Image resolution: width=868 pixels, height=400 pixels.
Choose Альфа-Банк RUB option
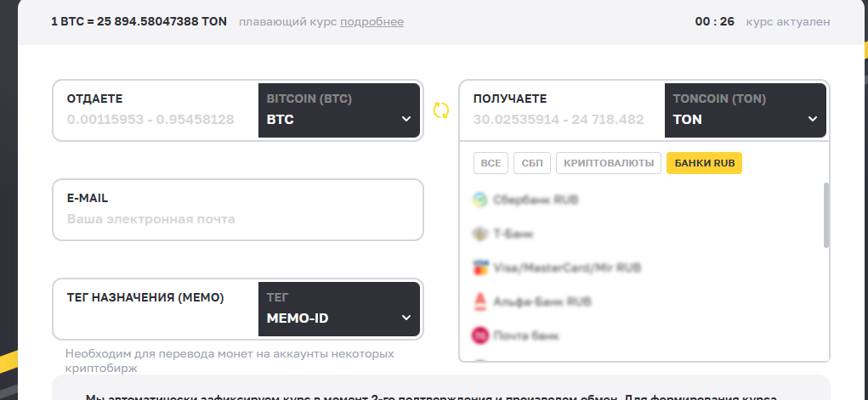tap(642, 301)
